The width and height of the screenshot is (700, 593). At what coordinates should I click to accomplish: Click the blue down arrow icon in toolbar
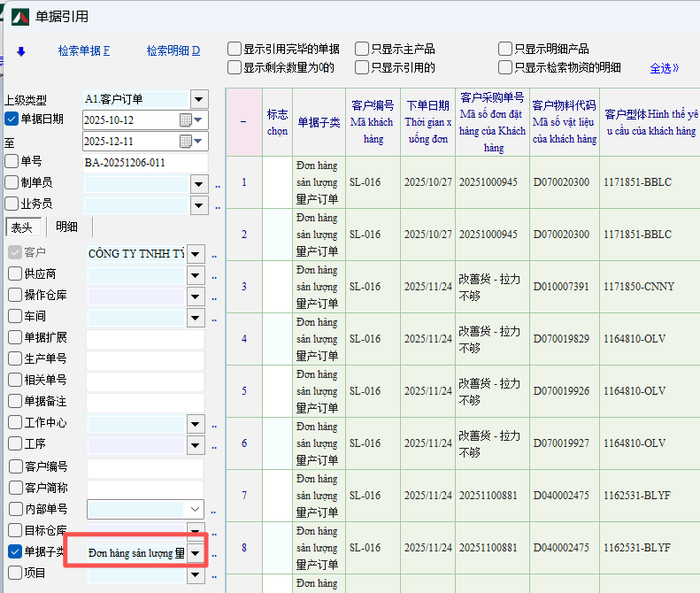21,51
